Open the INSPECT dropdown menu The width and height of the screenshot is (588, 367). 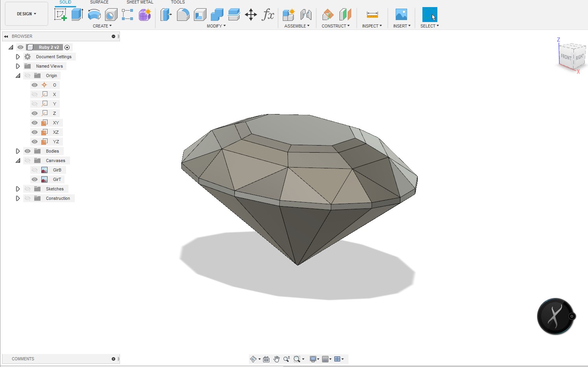[372, 26]
